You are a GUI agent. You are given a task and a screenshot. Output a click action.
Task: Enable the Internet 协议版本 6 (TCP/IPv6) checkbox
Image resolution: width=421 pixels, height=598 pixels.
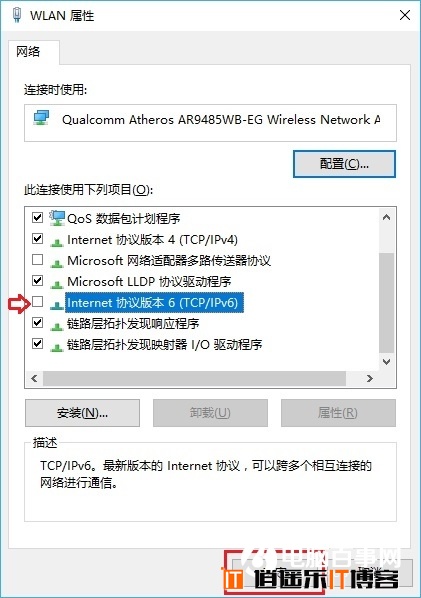point(37,302)
